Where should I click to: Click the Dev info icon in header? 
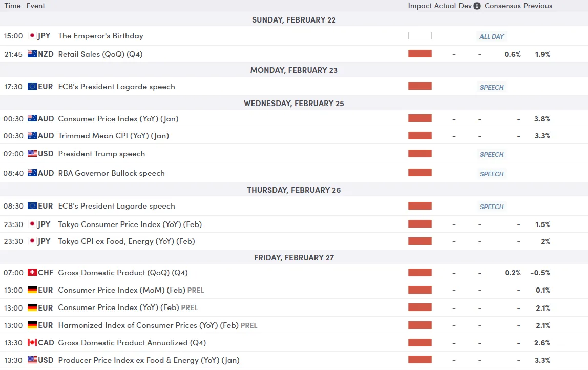(477, 6)
